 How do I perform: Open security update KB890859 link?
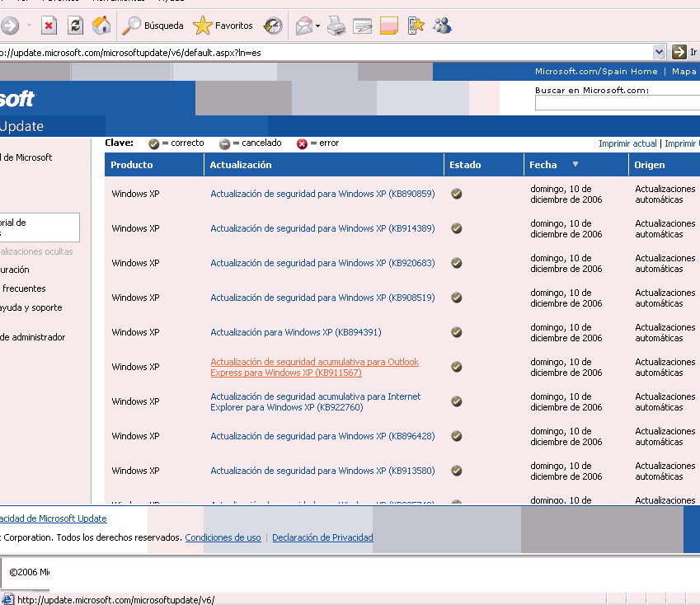(322, 194)
